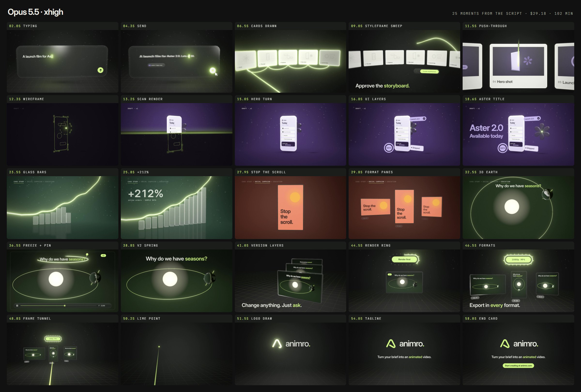Click the 'Export in every format.' caption
The height and width of the screenshot is (392, 581).
point(495,305)
